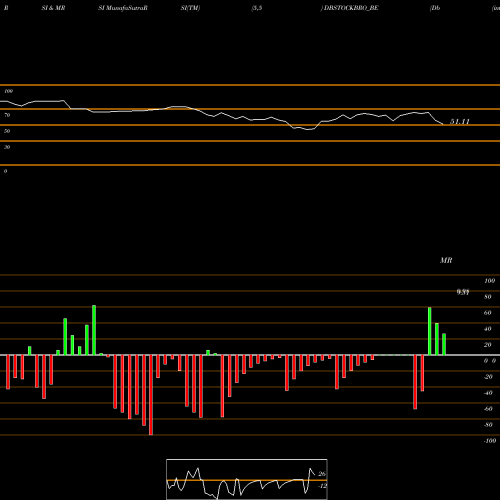Click the MR axis label "20"
Screen dimensions: 500x500
pyautogui.click(x=488, y=345)
